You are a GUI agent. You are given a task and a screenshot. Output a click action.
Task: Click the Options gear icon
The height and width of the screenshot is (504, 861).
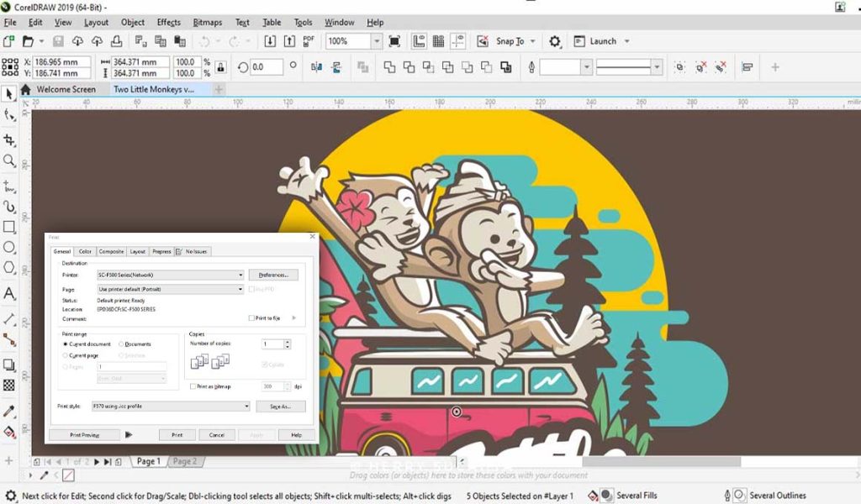point(555,41)
